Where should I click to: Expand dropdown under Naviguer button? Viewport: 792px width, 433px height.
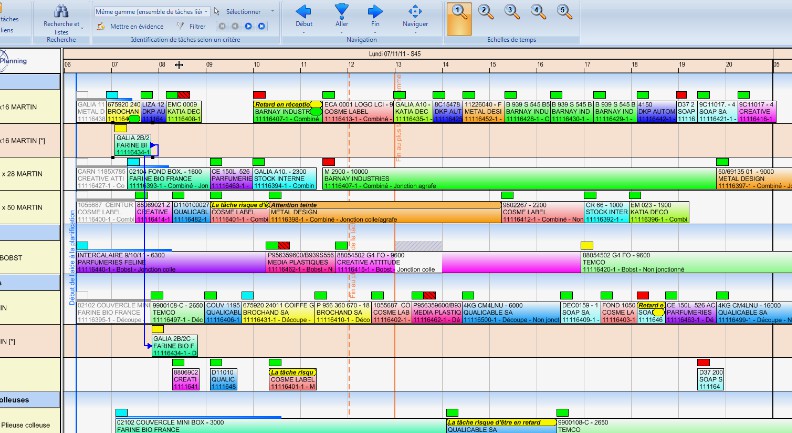[x=415, y=32]
